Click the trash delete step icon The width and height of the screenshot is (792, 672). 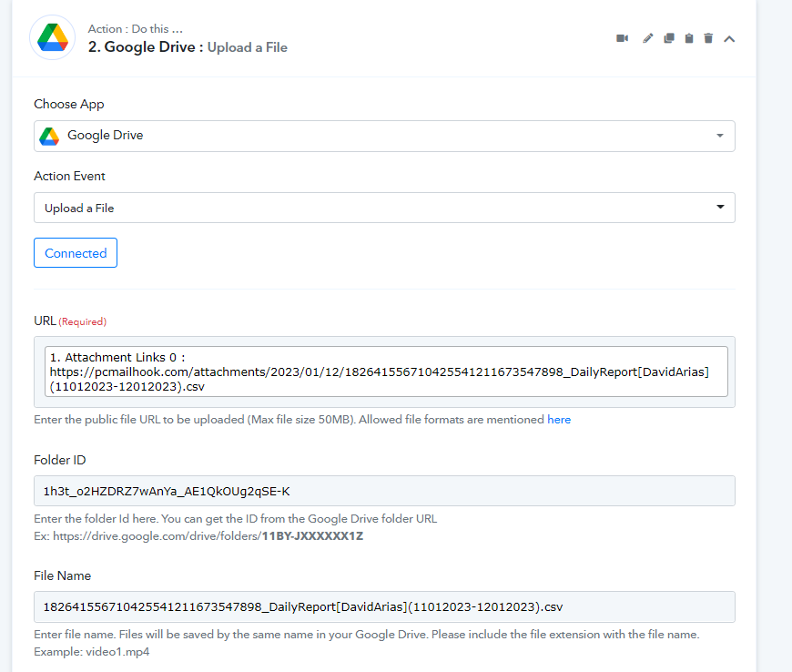tap(708, 38)
